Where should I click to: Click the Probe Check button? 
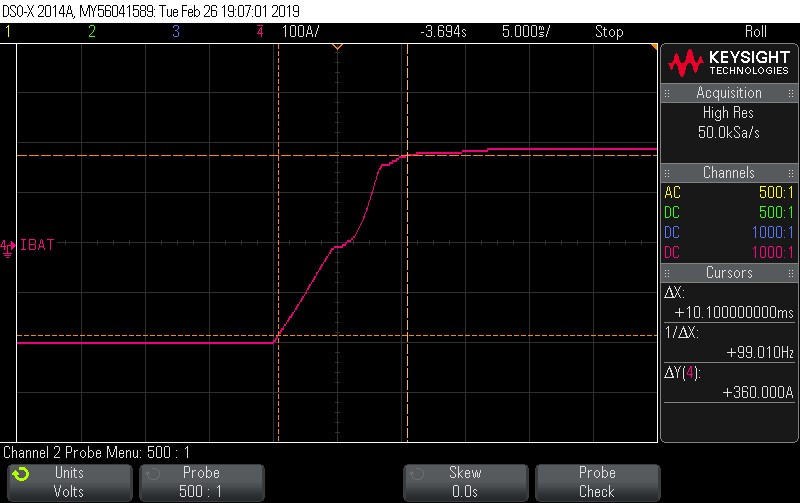pos(597,483)
